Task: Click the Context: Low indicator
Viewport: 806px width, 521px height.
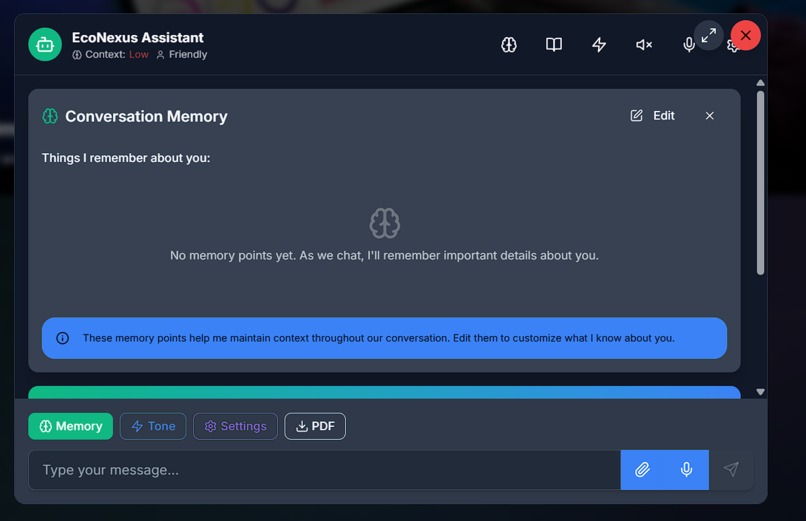Action: tap(111, 54)
